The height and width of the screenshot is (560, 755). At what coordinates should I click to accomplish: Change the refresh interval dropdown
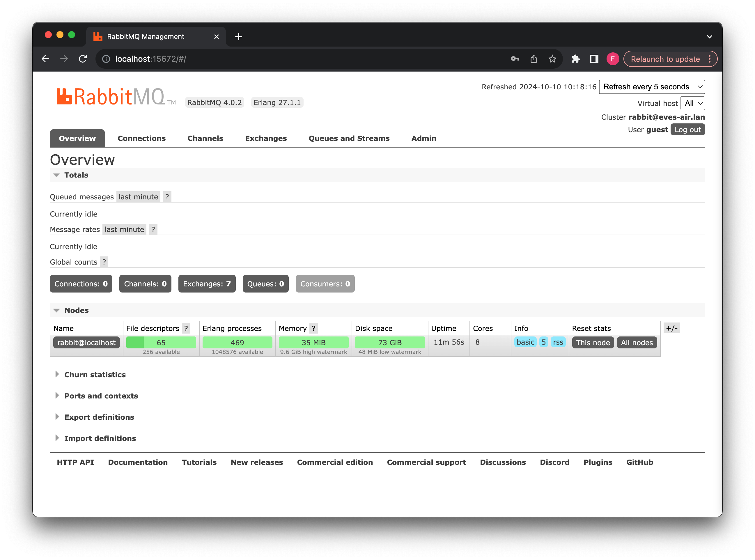point(652,87)
